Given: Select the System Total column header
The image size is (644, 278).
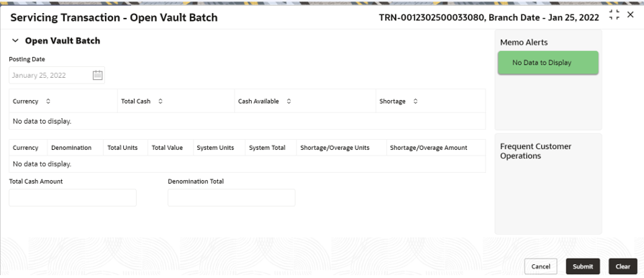Looking at the screenshot, I should click(267, 148).
